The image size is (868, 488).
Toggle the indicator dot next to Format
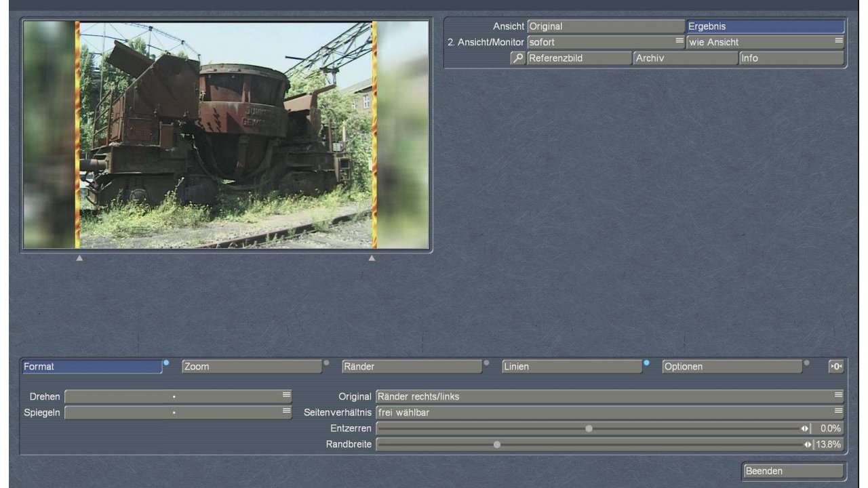pos(166,363)
